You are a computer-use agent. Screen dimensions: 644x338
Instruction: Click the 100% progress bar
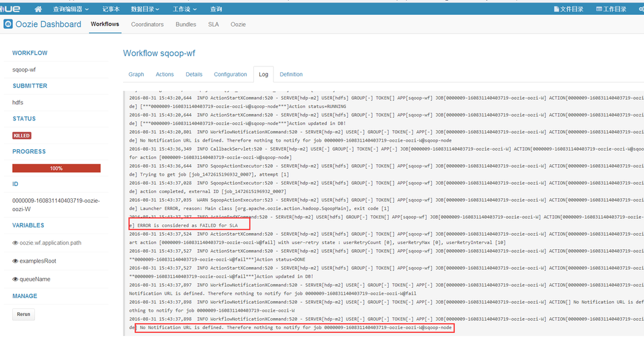[x=56, y=168]
